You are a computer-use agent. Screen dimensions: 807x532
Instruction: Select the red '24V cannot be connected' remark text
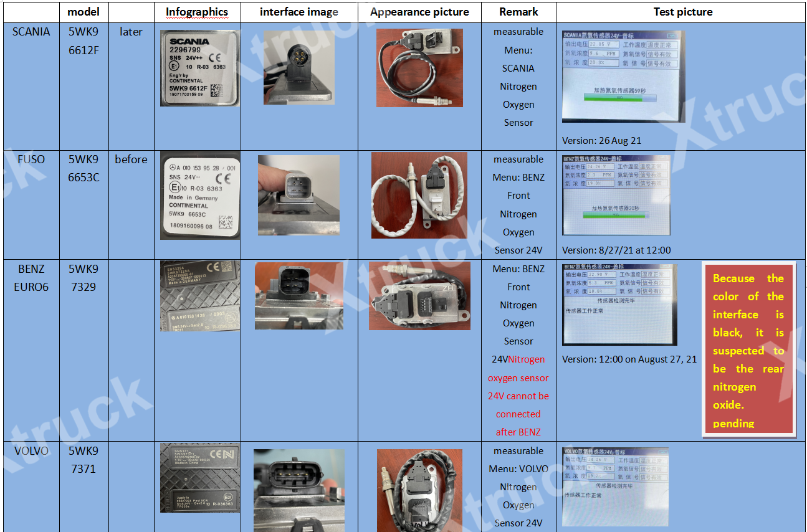click(518, 396)
